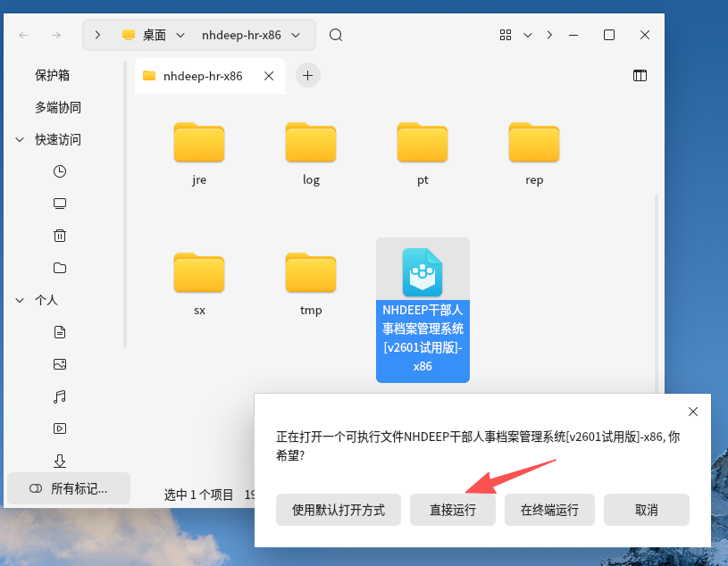728x566 pixels.
Task: Select the computer icon in sidebar
Action: point(60,203)
